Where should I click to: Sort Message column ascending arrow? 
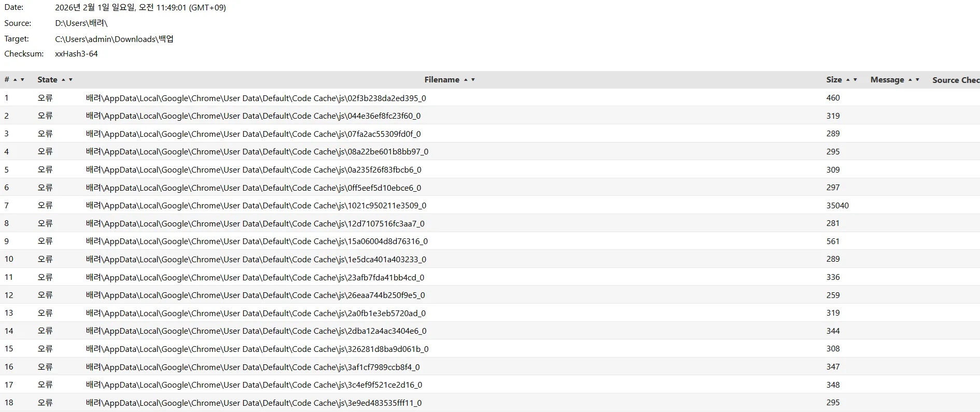[x=910, y=80]
